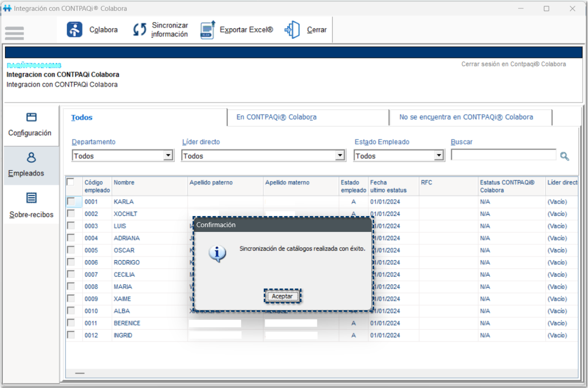Screen dimensions: 588x388
Task: Switch to No se encuentra en Colabora tab
Action: tap(466, 117)
